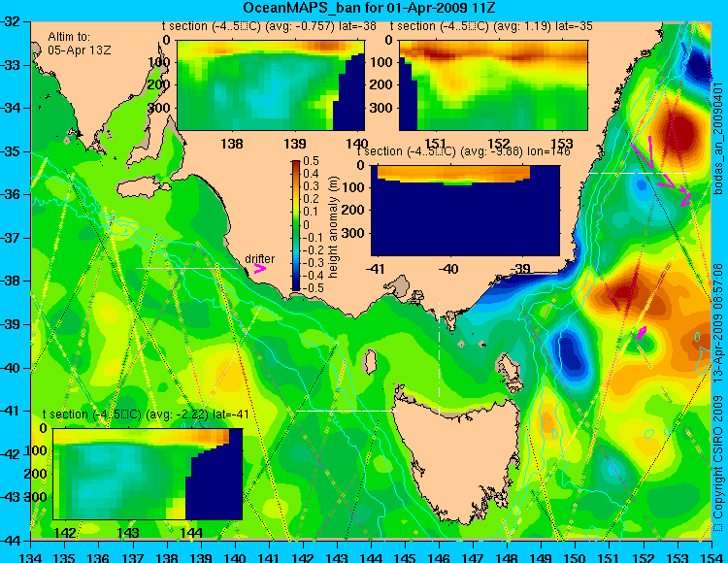The image size is (728, 563).
Task: Click the magenta drifter marker near 152 east, -39.2
Action: point(642,333)
